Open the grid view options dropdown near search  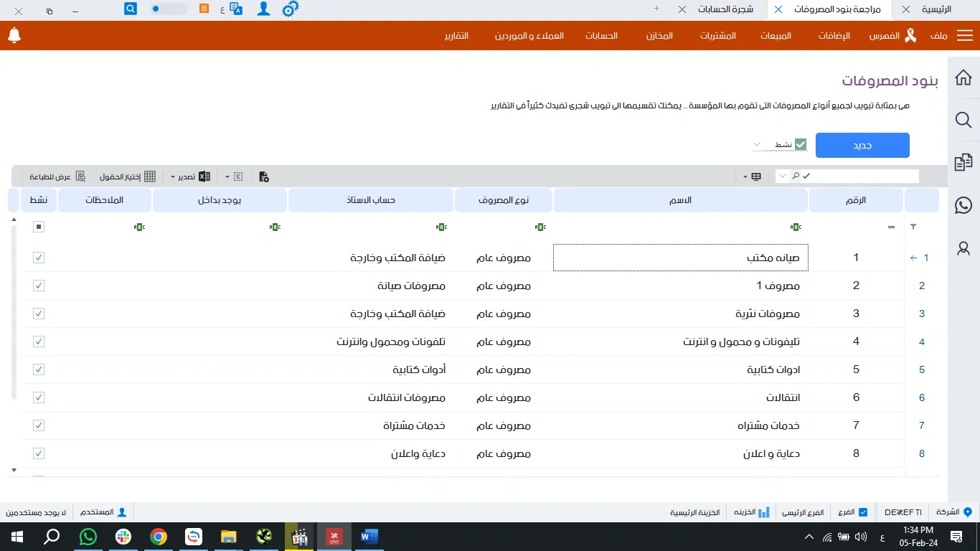click(746, 176)
